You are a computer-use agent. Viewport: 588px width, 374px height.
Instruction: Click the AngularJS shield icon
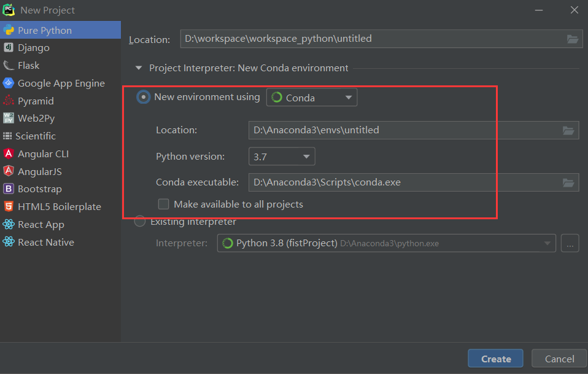tap(8, 171)
